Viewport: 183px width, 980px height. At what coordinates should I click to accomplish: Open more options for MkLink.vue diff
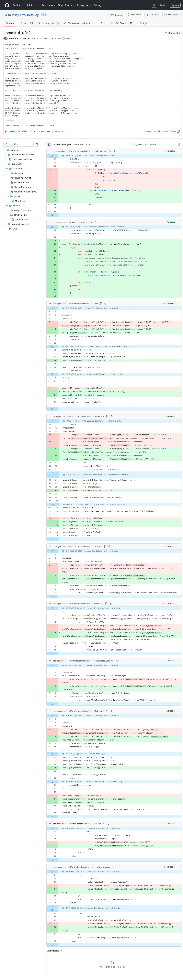click(x=178, y=304)
